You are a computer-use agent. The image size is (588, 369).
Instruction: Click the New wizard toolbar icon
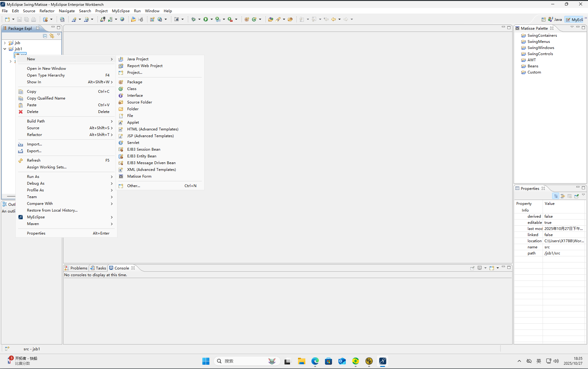pyautogui.click(x=7, y=19)
